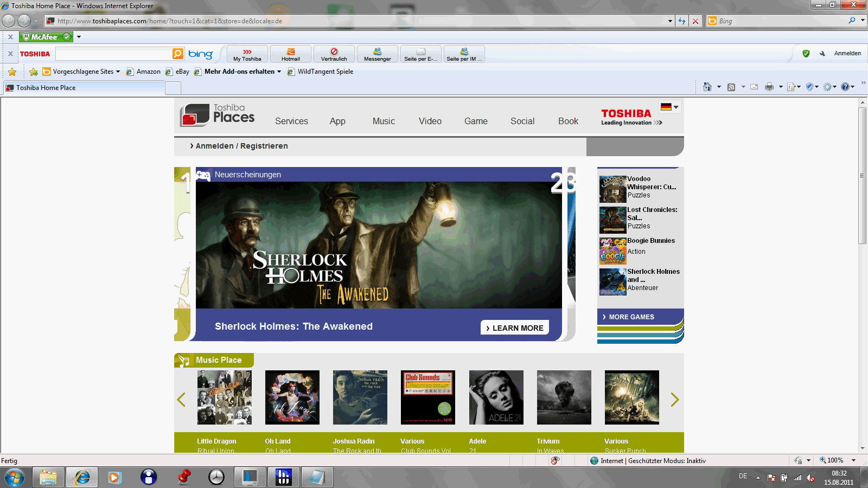The height and width of the screenshot is (488, 868).
Task: Expand the Vorgeschlagene Sites dropdown
Action: tap(118, 72)
